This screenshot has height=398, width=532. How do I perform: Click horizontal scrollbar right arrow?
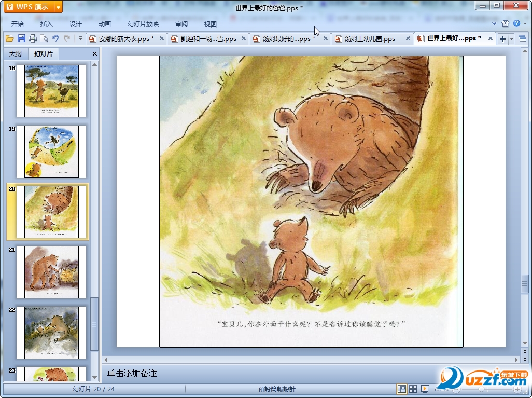pyautogui.click(x=517, y=360)
